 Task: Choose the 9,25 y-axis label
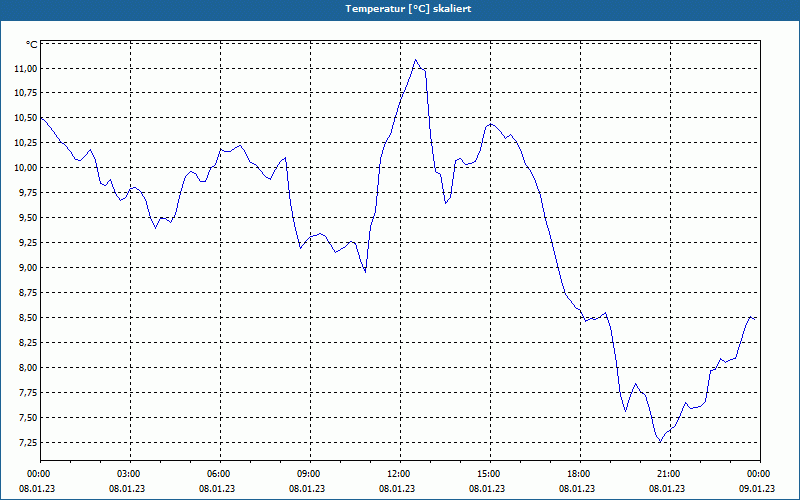[28, 243]
